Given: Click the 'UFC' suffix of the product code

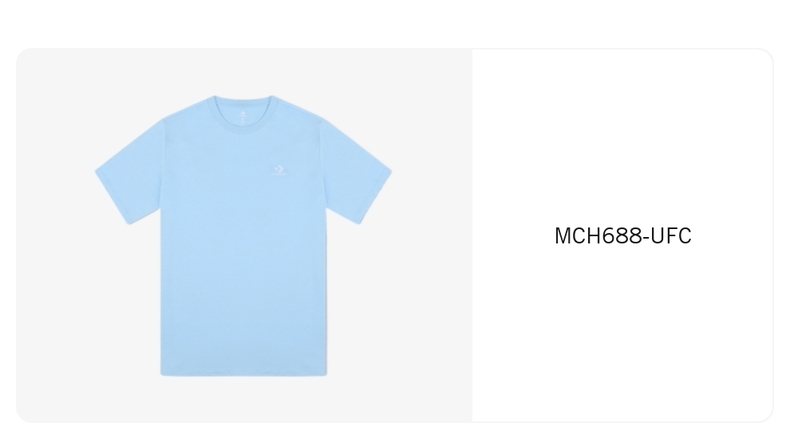Looking at the screenshot, I should pos(671,236).
